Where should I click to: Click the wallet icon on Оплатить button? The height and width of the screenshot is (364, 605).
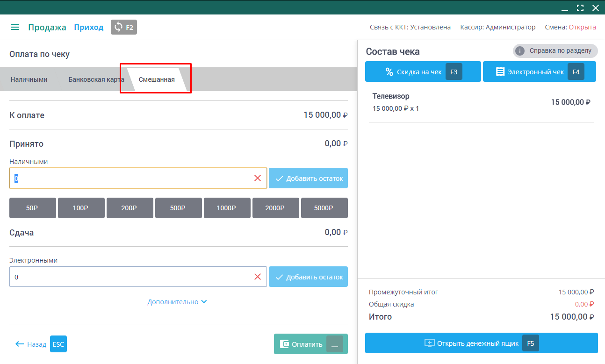click(x=284, y=344)
